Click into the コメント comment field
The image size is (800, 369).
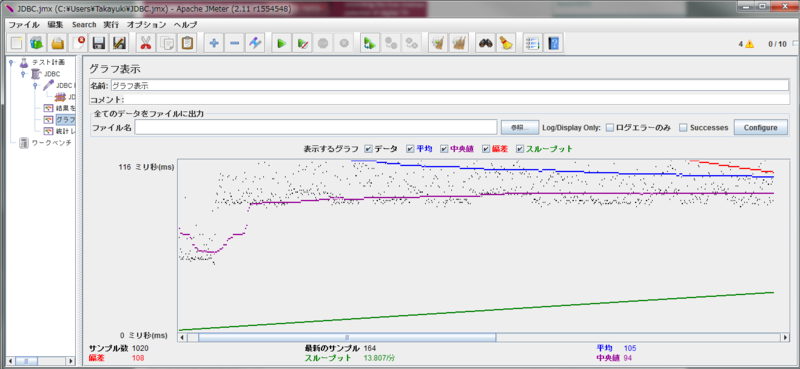point(457,100)
